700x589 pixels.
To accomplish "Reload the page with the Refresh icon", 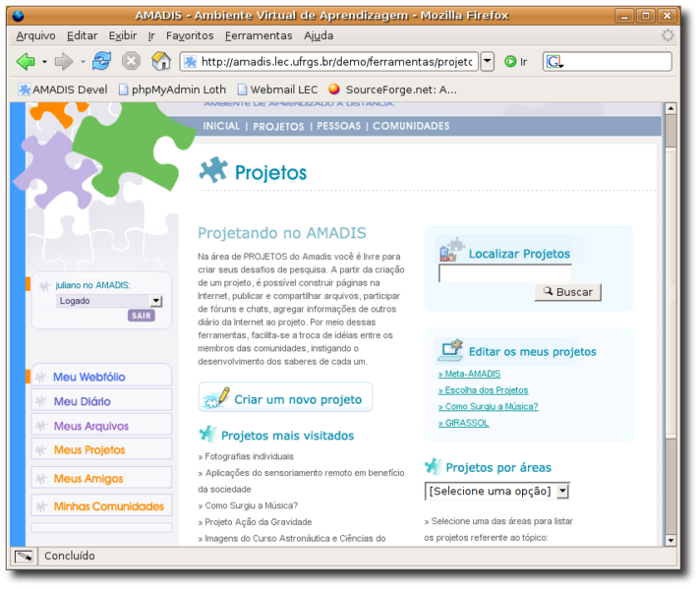I will tap(102, 61).
